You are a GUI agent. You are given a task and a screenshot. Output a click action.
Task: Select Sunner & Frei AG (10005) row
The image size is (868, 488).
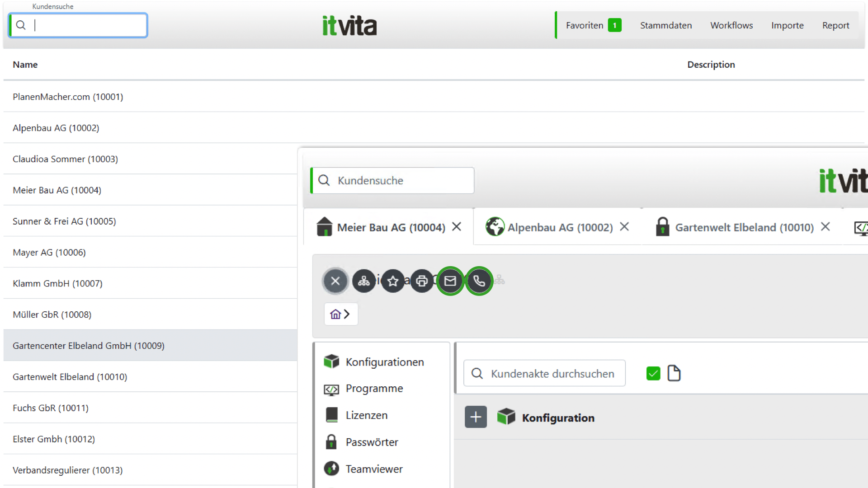[x=64, y=221]
